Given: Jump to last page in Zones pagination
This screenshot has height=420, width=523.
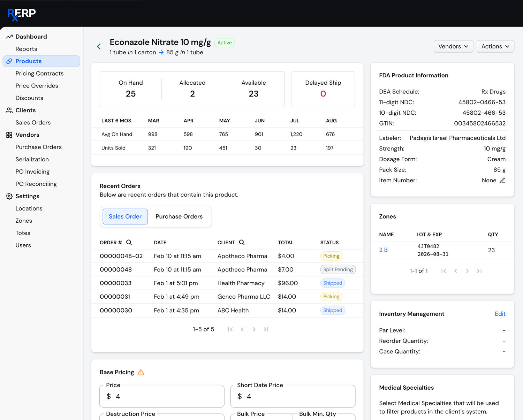Looking at the screenshot, I should (479, 271).
